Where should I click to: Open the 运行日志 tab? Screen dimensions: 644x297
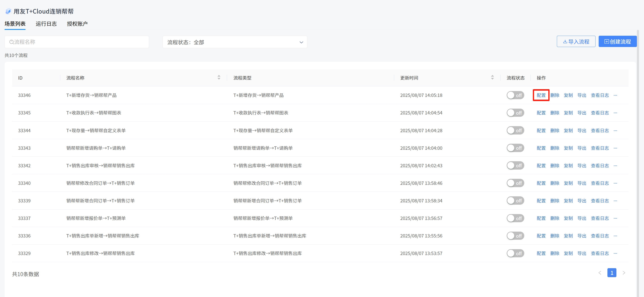(46, 24)
